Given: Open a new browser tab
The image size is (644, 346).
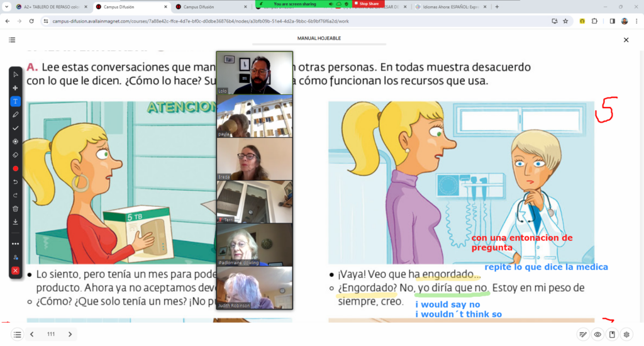Looking at the screenshot, I should (497, 7).
